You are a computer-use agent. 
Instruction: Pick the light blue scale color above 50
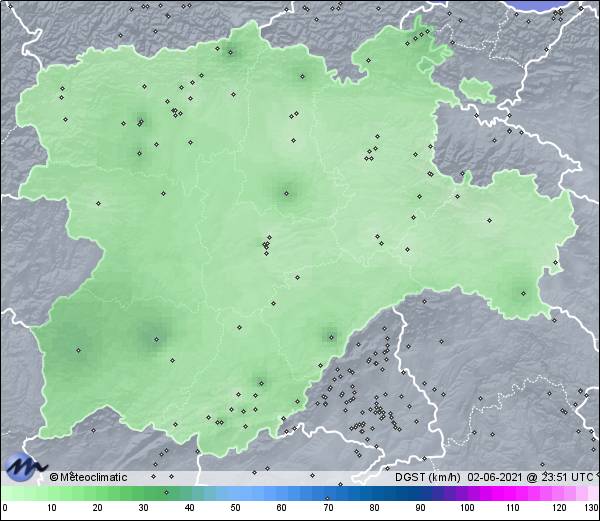coord(236,493)
